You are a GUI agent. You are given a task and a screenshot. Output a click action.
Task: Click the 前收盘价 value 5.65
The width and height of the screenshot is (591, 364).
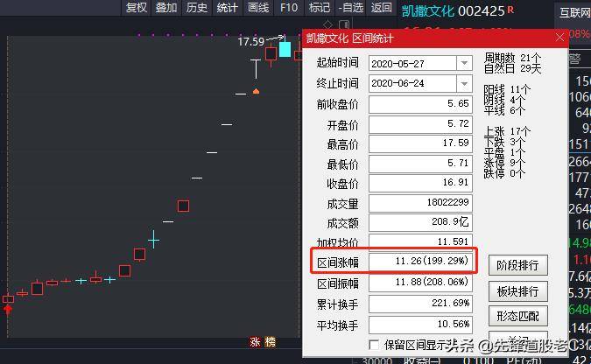(420, 104)
